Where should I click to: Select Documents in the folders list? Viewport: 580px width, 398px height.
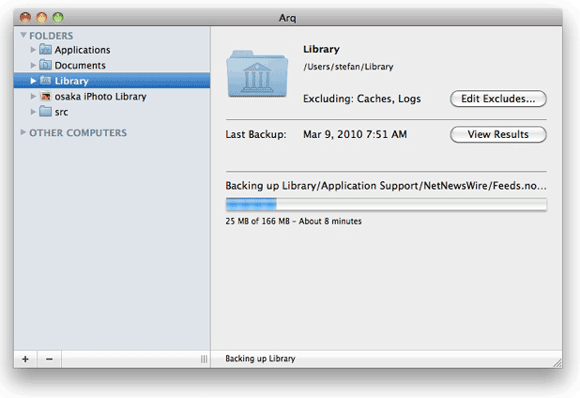click(112, 65)
